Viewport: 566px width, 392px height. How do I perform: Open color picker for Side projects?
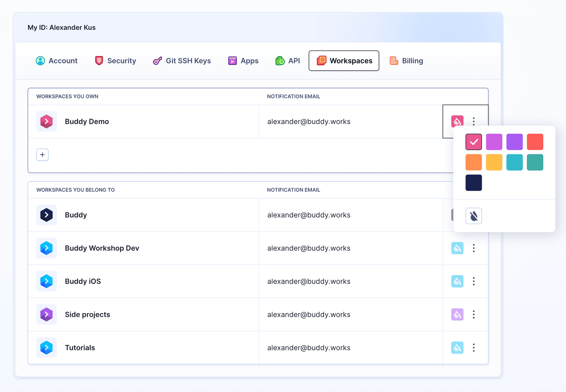pyautogui.click(x=457, y=314)
